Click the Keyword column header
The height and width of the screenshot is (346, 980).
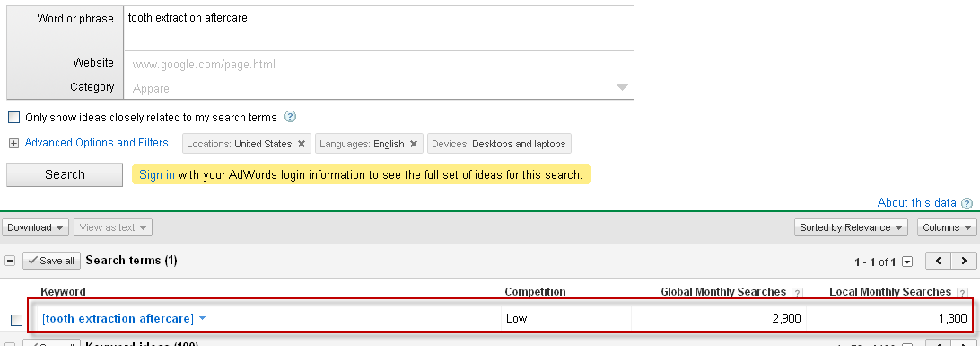tap(63, 291)
